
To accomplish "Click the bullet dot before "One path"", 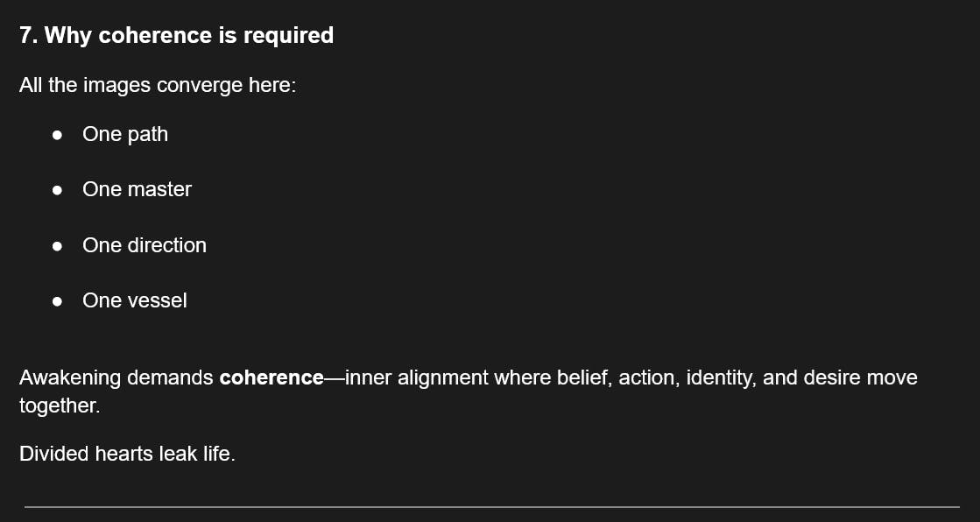I will 57,136.
